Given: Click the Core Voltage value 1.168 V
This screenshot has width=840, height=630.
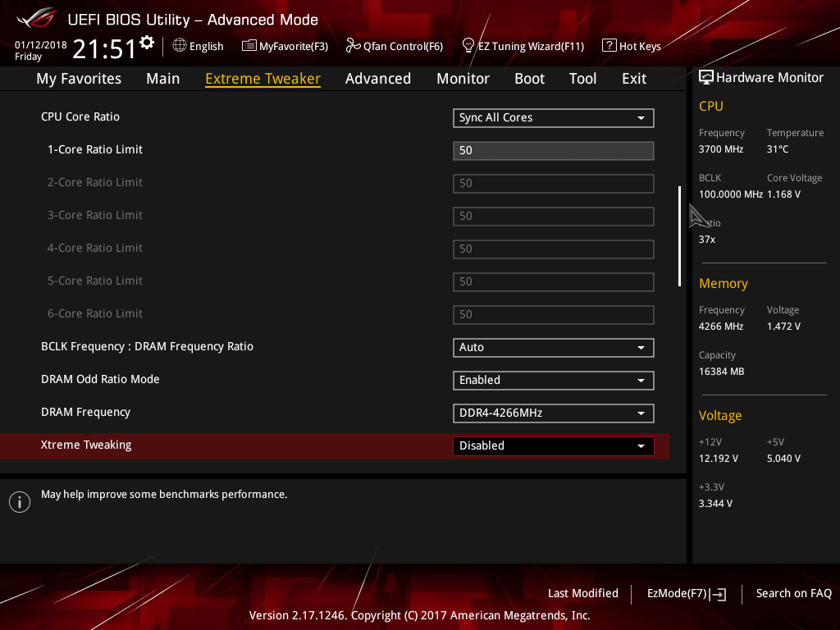Looking at the screenshot, I should 783,194.
